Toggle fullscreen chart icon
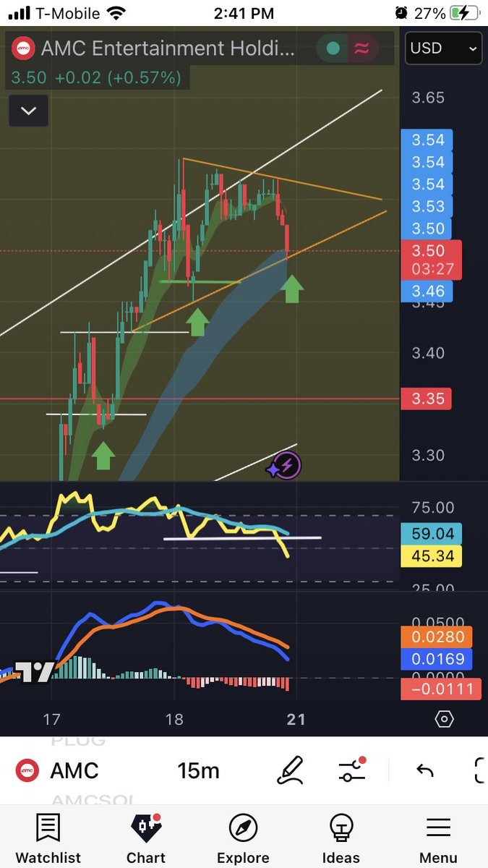The image size is (488, 868). pyautogui.click(x=480, y=770)
